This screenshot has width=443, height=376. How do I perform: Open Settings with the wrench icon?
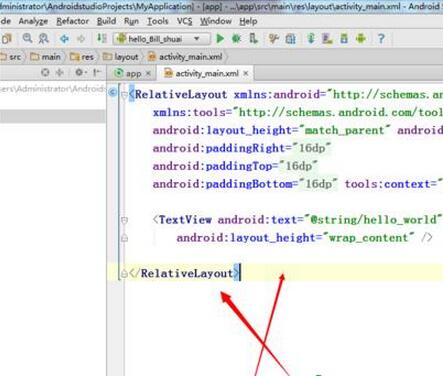click(x=274, y=39)
